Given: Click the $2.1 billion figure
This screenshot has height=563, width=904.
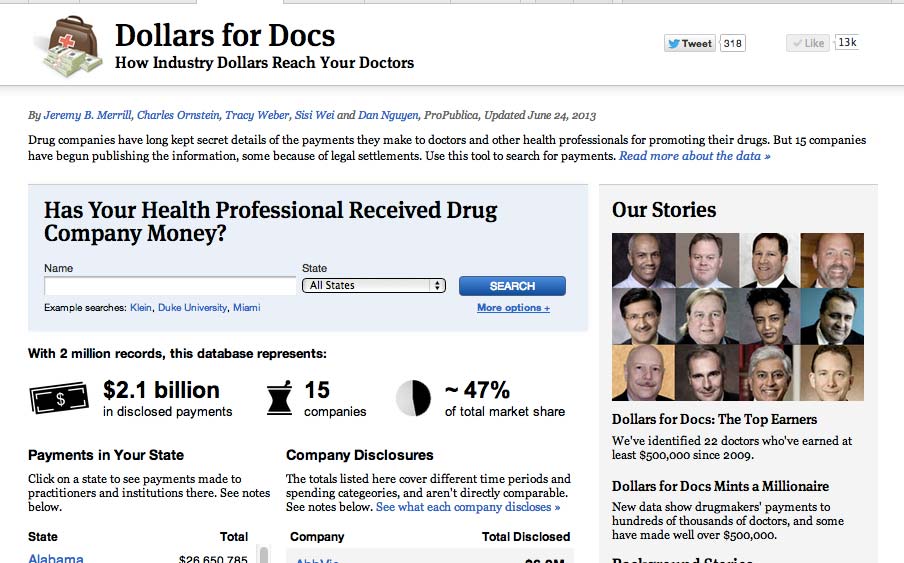Looking at the screenshot, I should pos(161,390).
